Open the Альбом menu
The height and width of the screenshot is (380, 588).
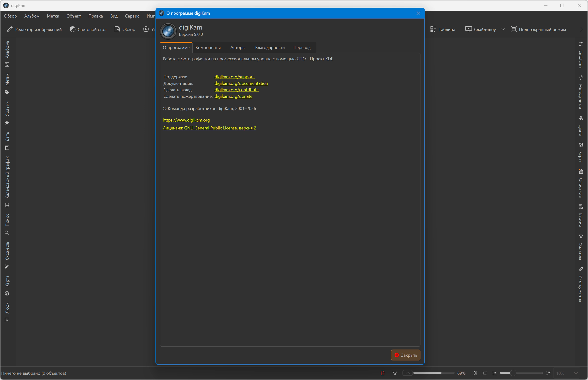(x=32, y=16)
